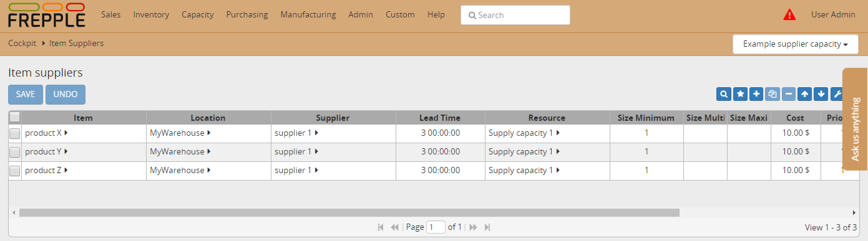Sort by the Lead Time column header
The image size is (868, 241).
[x=441, y=117]
